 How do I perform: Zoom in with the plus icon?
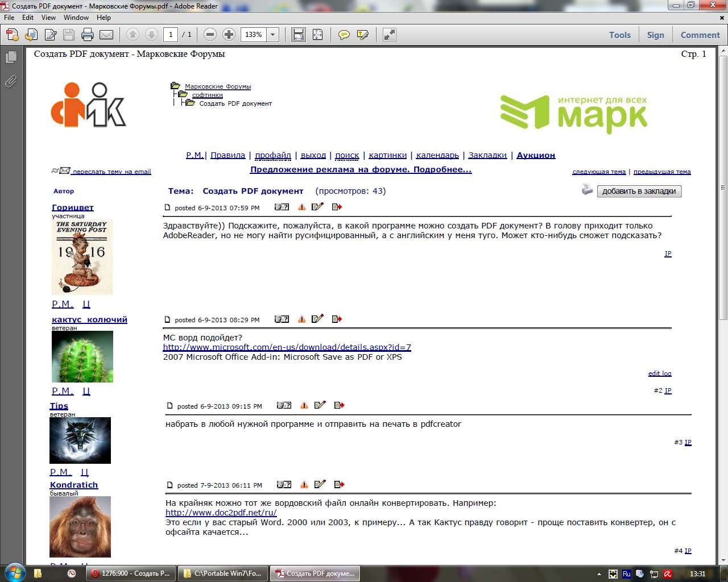pyautogui.click(x=229, y=35)
